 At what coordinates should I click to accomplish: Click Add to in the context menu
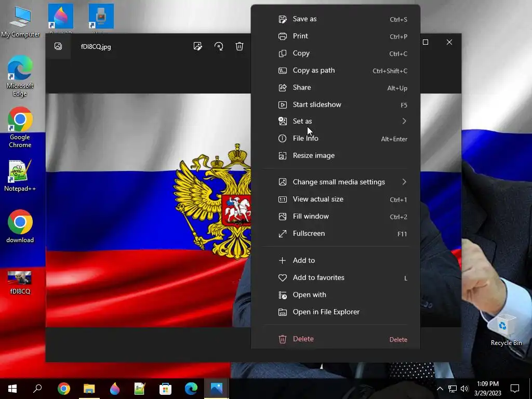coord(336,260)
